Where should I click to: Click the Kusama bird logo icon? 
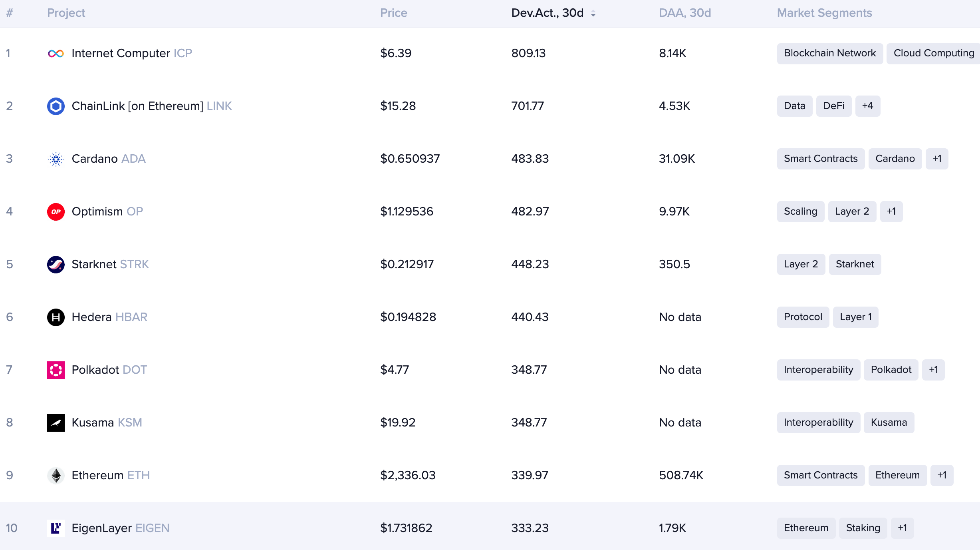pos(56,423)
